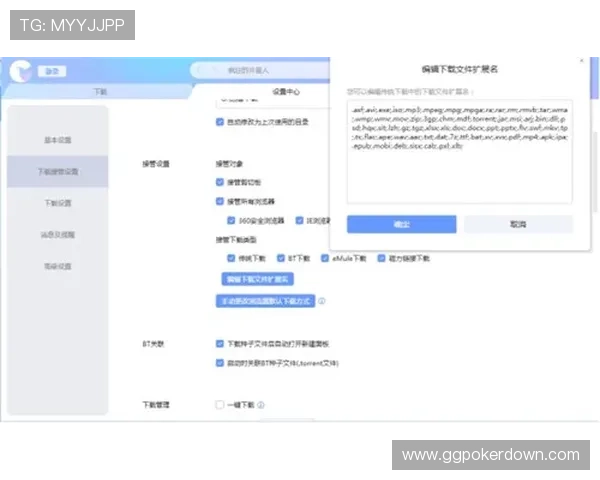Open 下载设置 in the settings sidebar
Viewport: 600px width, 480px height.
point(57,203)
